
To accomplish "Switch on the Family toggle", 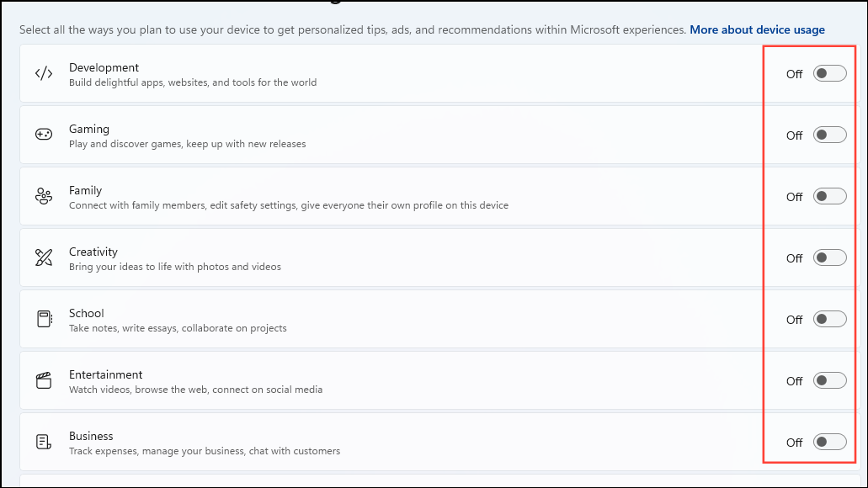I will [x=829, y=196].
